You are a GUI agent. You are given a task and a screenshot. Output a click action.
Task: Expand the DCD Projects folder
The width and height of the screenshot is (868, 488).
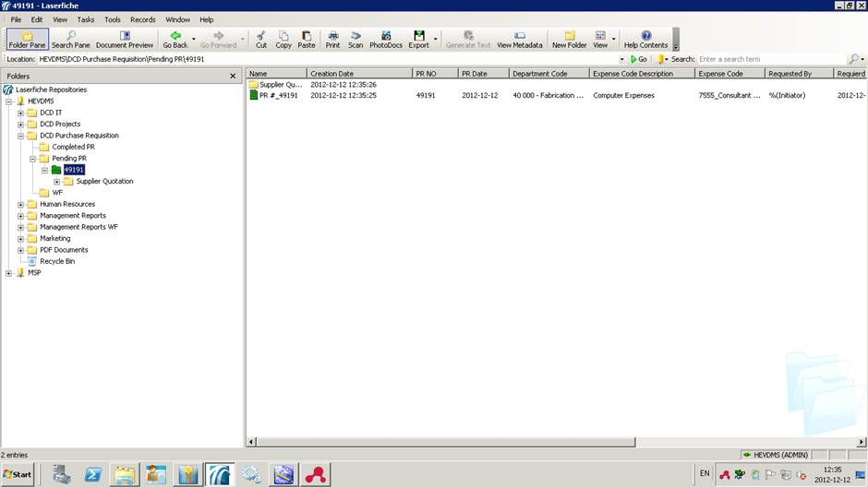pos(20,125)
